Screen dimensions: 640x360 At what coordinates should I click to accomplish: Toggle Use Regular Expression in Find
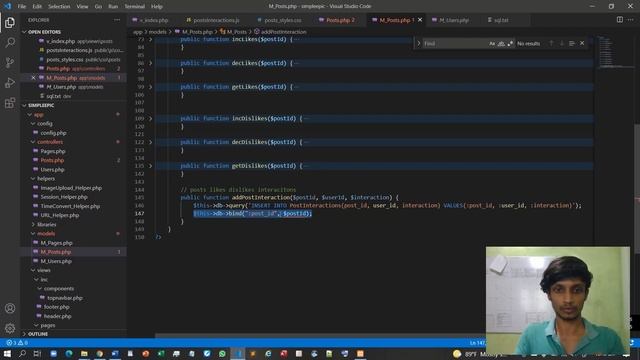tap(510, 43)
